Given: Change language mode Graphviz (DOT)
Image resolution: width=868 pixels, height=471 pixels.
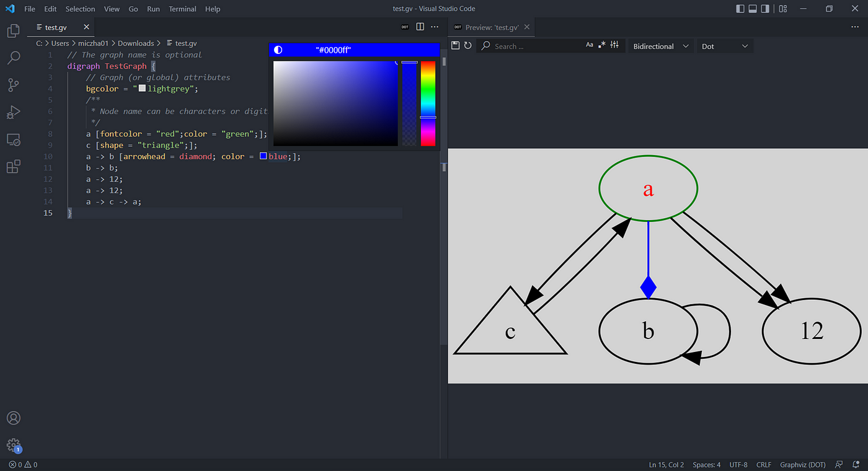Looking at the screenshot, I should click(803, 465).
